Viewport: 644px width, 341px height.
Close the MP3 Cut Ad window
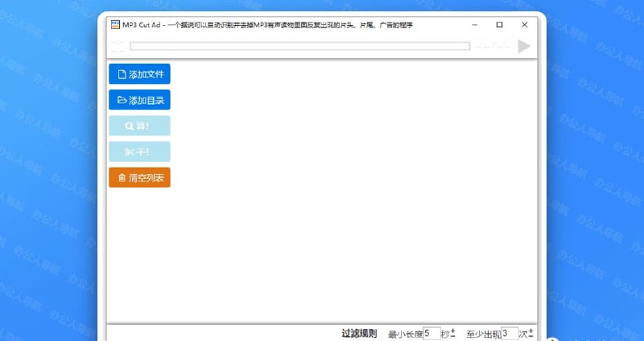pos(525,25)
